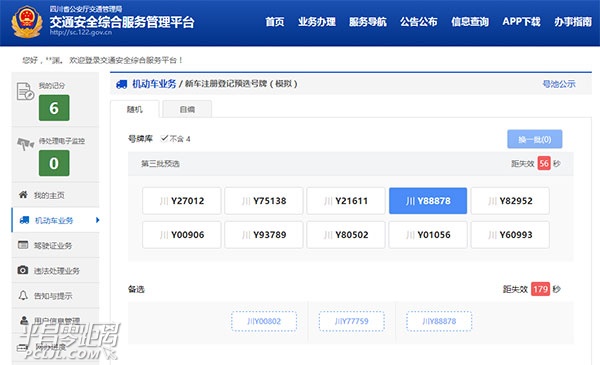Screen dimensions: 600x365
Task: Visit the sc.122.gov.cn link
Action: click(x=80, y=33)
